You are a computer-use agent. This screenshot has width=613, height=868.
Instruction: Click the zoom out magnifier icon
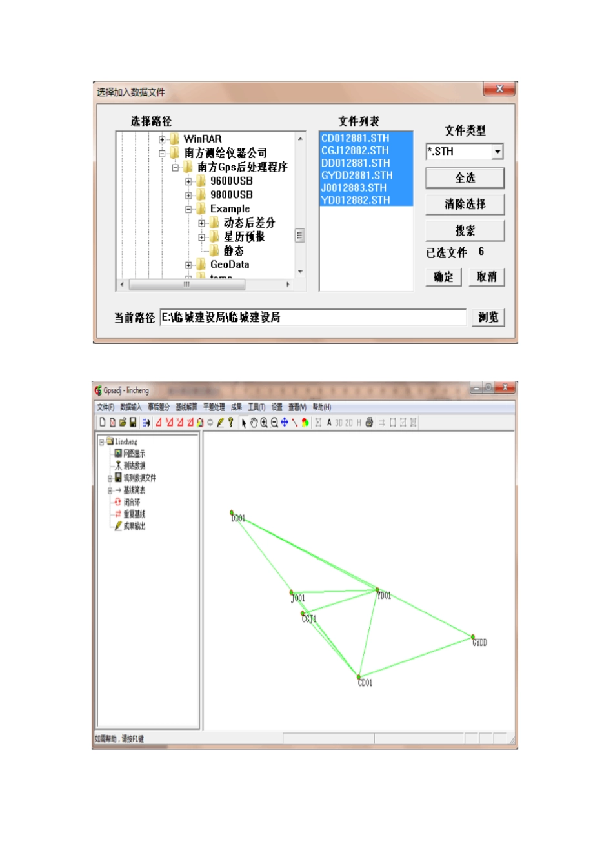tap(274, 422)
